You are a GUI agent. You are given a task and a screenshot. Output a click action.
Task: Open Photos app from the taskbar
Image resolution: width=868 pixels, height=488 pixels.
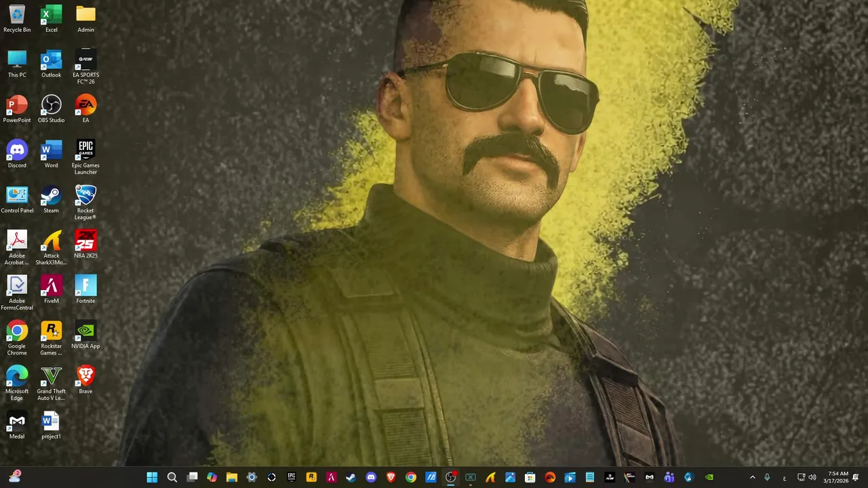pos(510,477)
